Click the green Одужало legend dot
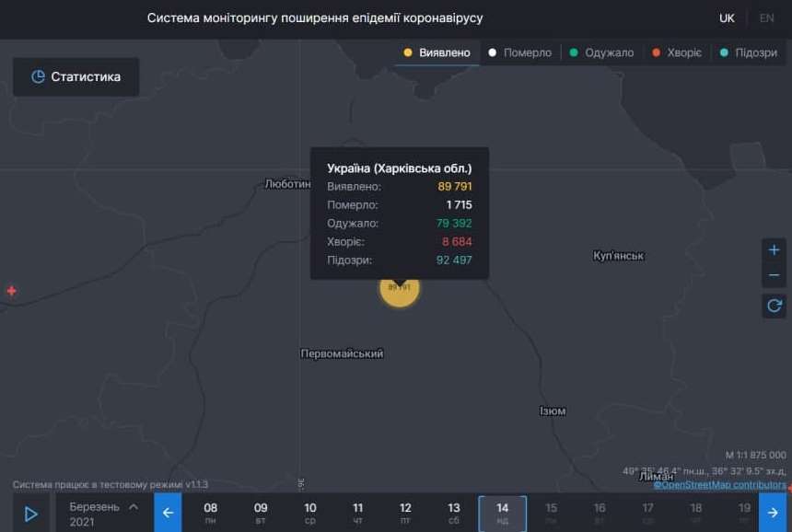 (x=573, y=52)
